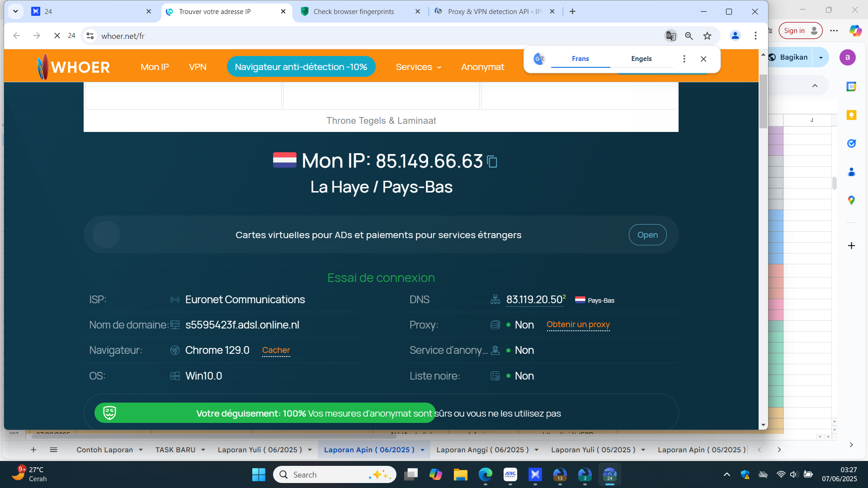
Task: Open Copilot from taskbar
Action: 436,475
